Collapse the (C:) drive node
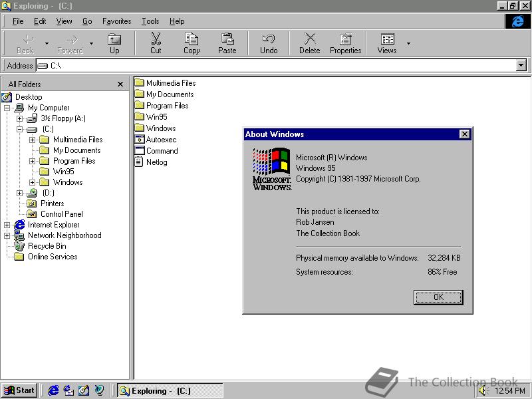 [x=20, y=129]
